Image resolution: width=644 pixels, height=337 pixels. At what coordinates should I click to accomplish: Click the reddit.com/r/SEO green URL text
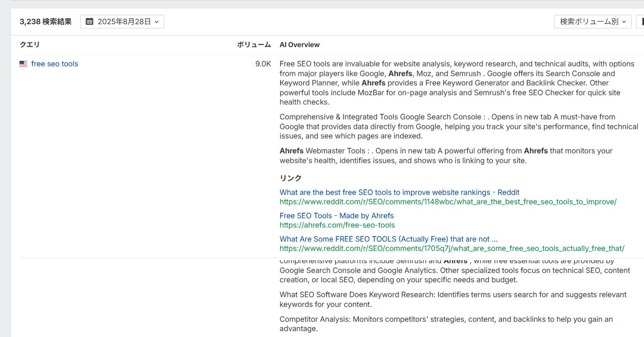[x=448, y=202]
